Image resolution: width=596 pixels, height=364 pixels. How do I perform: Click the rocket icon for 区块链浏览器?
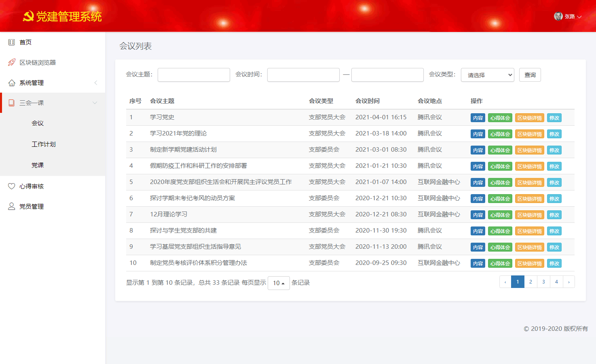click(x=12, y=62)
